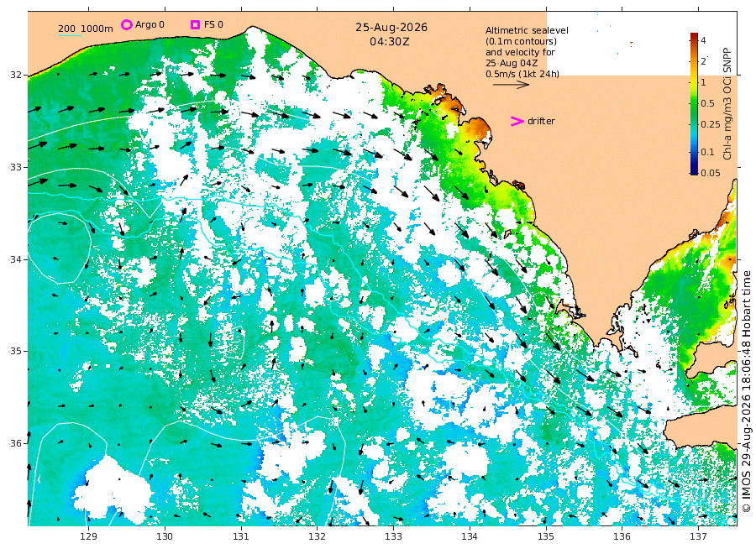Screen dimensions: 756x554
Task: Click colorbar tick value 0.05
Action: pyautogui.click(x=710, y=173)
